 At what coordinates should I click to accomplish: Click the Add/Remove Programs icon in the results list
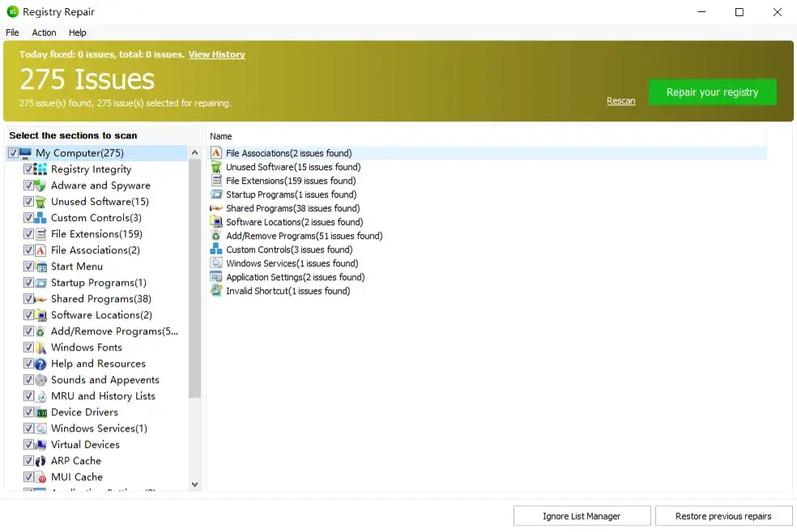216,236
